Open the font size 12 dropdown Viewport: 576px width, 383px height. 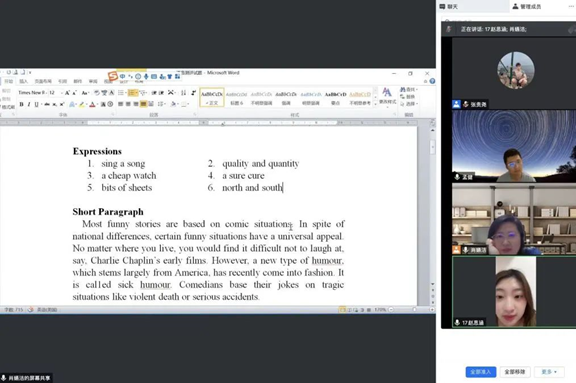tap(56, 93)
